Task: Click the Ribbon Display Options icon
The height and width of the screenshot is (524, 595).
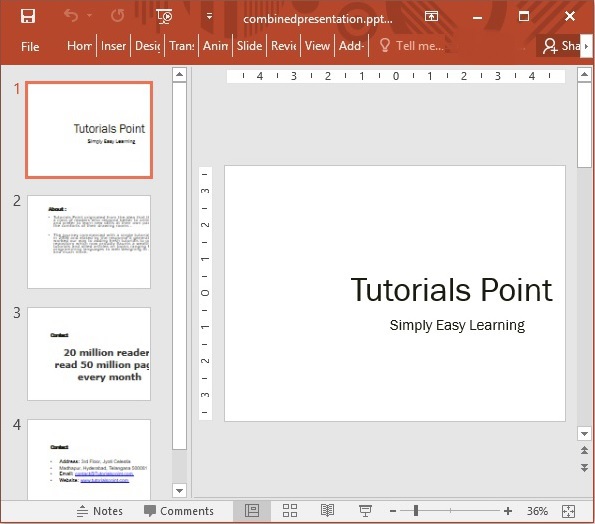Action: [x=431, y=16]
